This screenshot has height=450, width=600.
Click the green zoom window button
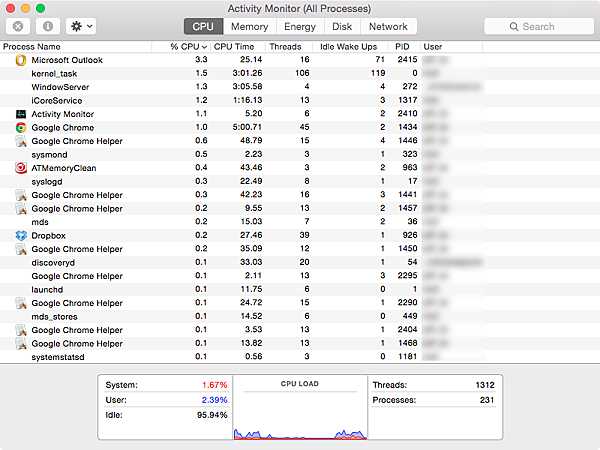click(40, 8)
